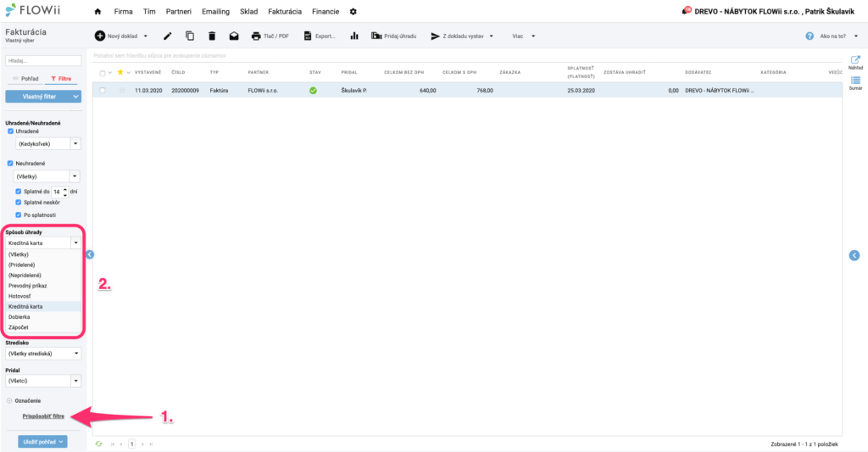Open the Vlastný filter dropdown arrow
This screenshot has height=452, width=868.
pos(75,97)
